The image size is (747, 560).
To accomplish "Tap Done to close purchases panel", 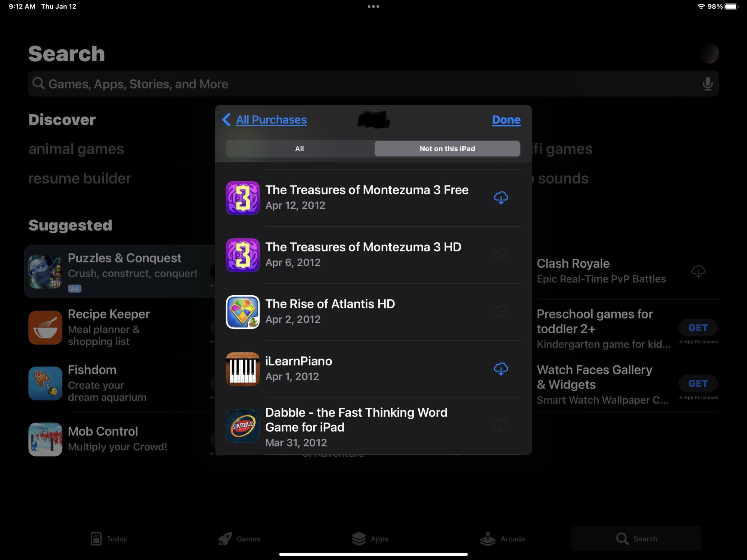I will click(x=506, y=119).
